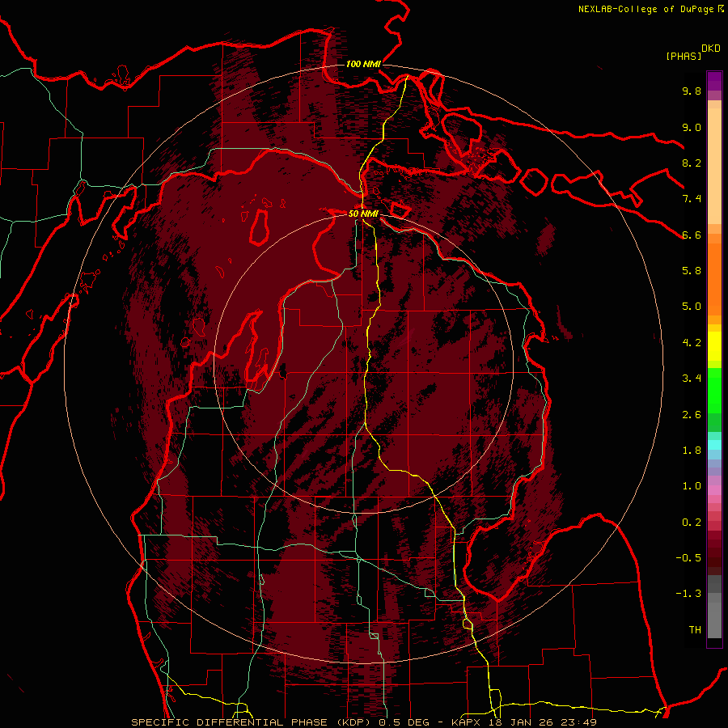Pick the yellow 4.2 color band
This screenshot has height=728, width=728.
(x=714, y=346)
